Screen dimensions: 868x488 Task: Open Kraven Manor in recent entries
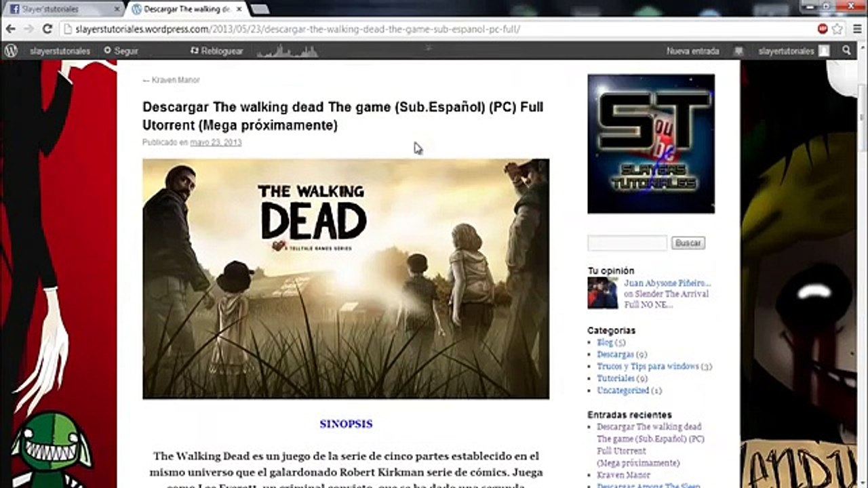coord(623,475)
